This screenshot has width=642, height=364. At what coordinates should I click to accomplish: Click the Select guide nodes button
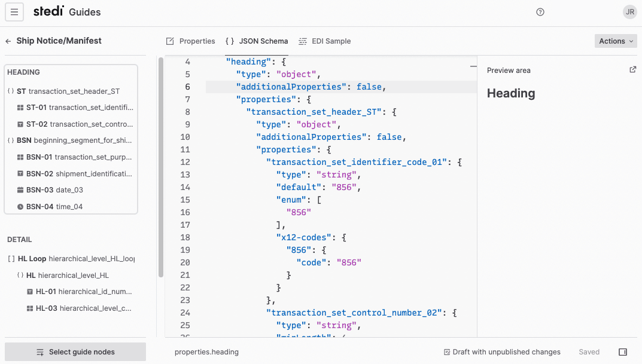tap(75, 351)
